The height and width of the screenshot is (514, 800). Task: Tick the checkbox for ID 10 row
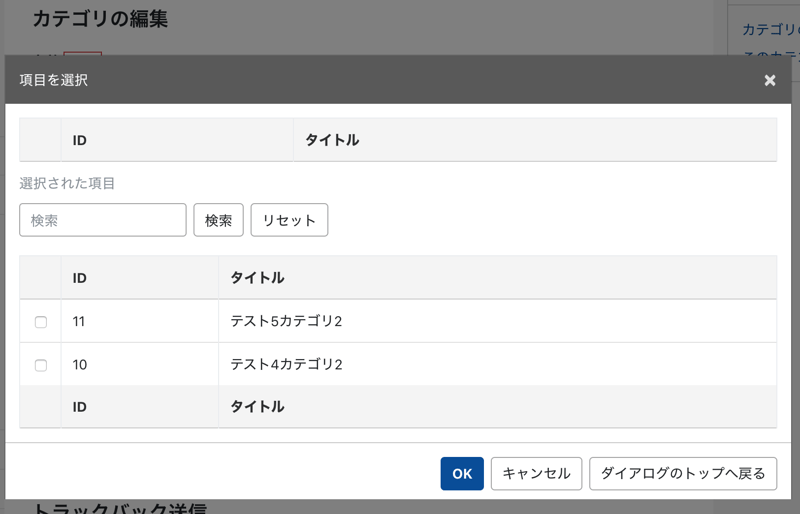click(41, 365)
